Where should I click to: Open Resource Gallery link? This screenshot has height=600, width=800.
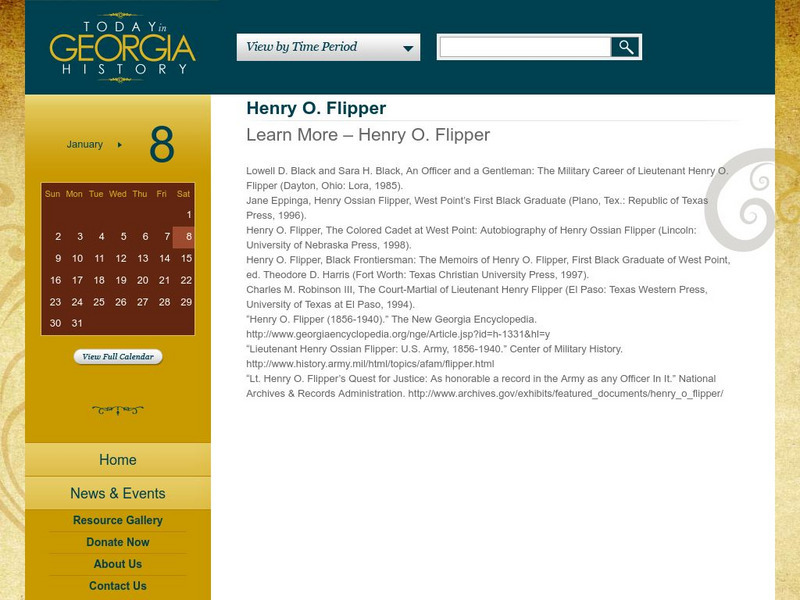[118, 520]
